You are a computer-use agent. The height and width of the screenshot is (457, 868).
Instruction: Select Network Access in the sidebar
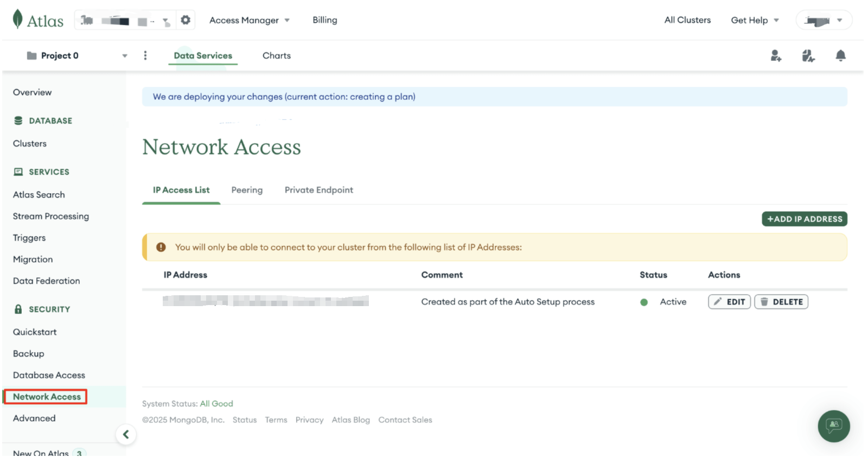pos(47,397)
